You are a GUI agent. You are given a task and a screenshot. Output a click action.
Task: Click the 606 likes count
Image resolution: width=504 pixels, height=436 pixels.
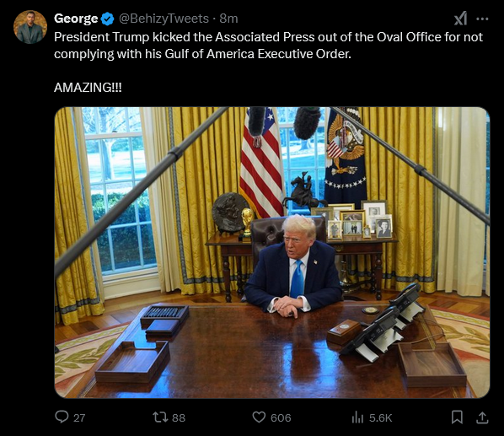point(281,417)
